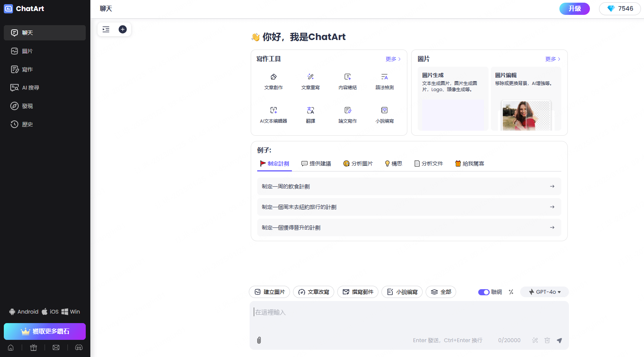The height and width of the screenshot is (357, 644).
Task: Open arrow for 紐約旅行的計劃 example
Action: coord(552,207)
